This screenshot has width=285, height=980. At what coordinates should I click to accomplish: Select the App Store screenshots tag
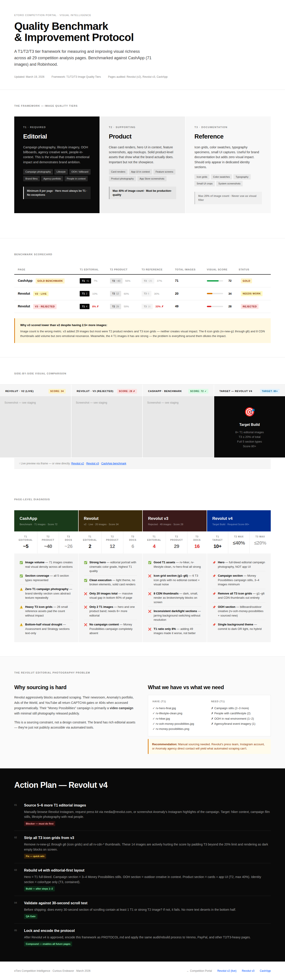coord(152,178)
